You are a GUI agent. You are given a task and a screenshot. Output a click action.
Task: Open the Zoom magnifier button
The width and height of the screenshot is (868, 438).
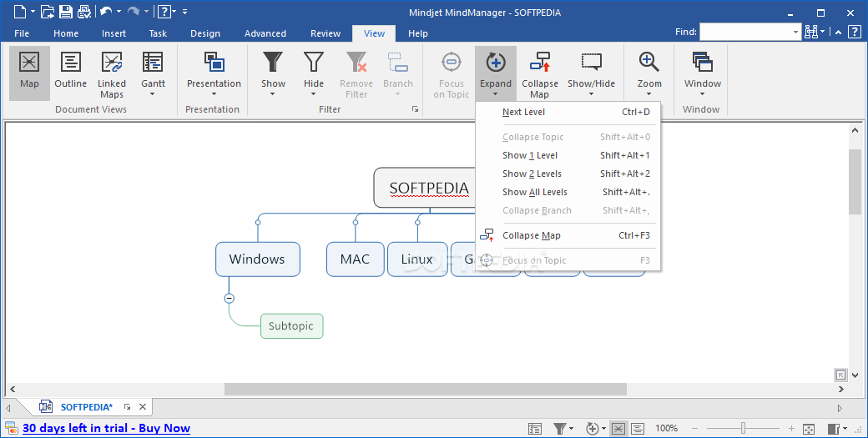point(648,73)
